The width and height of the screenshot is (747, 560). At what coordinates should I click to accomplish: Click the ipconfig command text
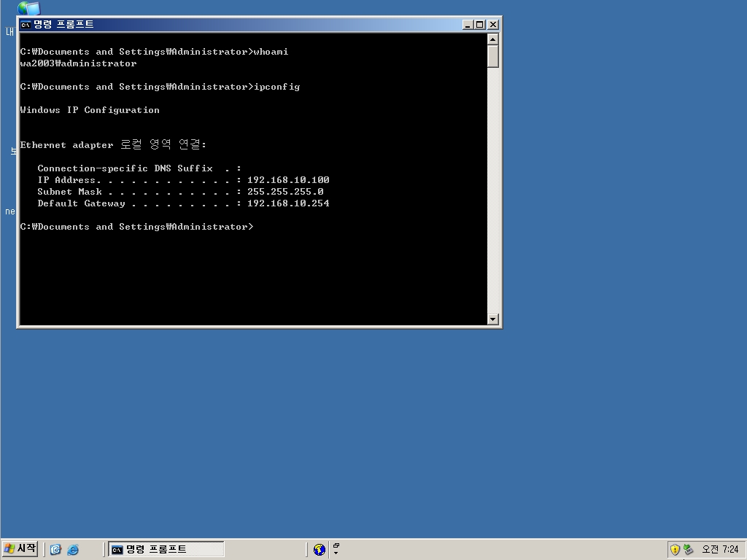coord(276,87)
